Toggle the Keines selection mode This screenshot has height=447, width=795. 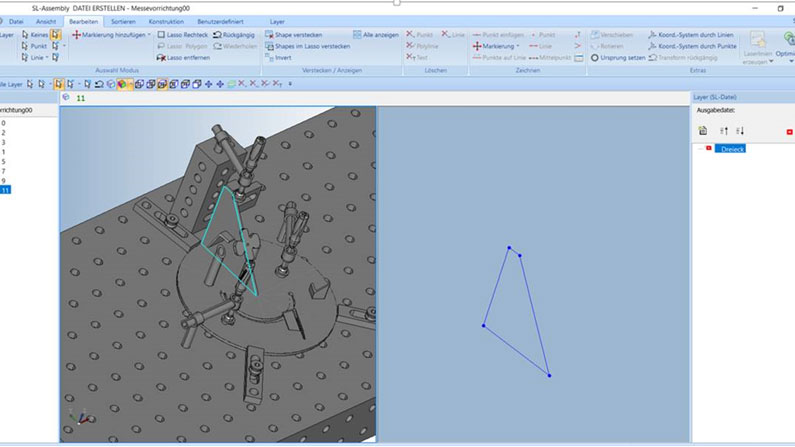[32, 35]
